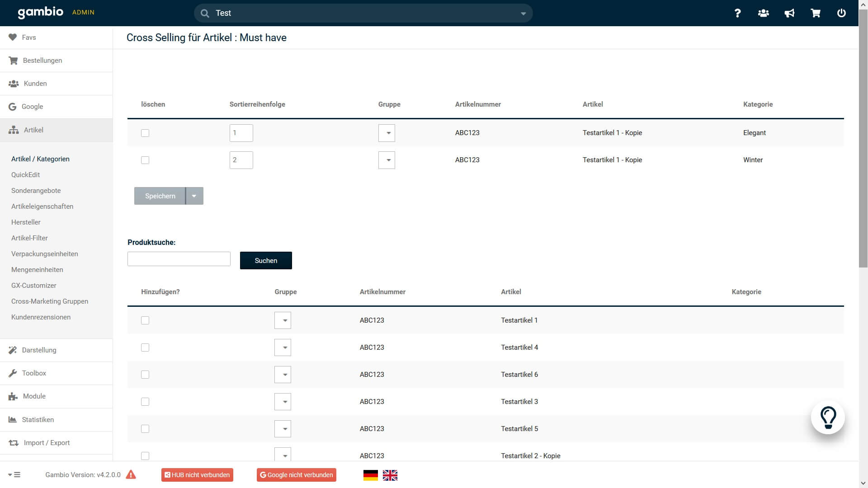Click the Speichern button
868x488 pixels.
pos(160,196)
